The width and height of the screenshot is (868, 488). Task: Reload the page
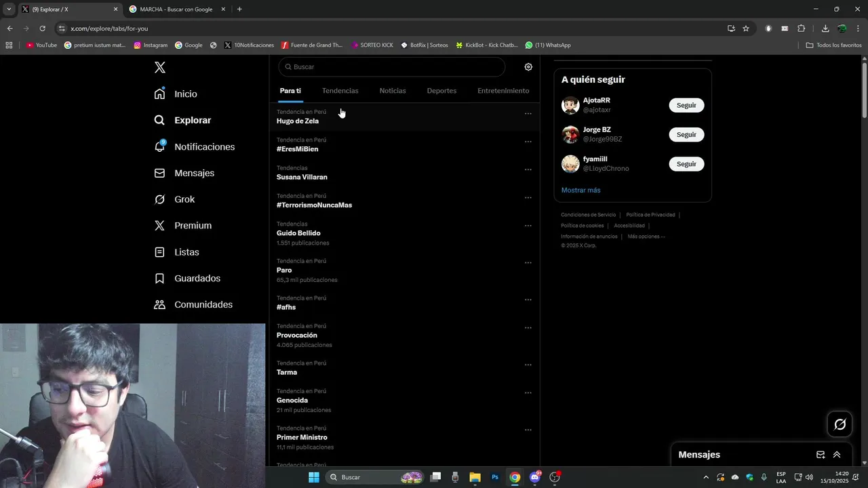click(x=42, y=28)
